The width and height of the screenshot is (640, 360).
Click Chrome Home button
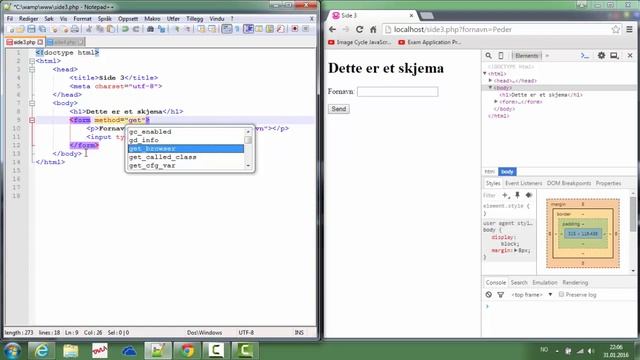[373, 29]
